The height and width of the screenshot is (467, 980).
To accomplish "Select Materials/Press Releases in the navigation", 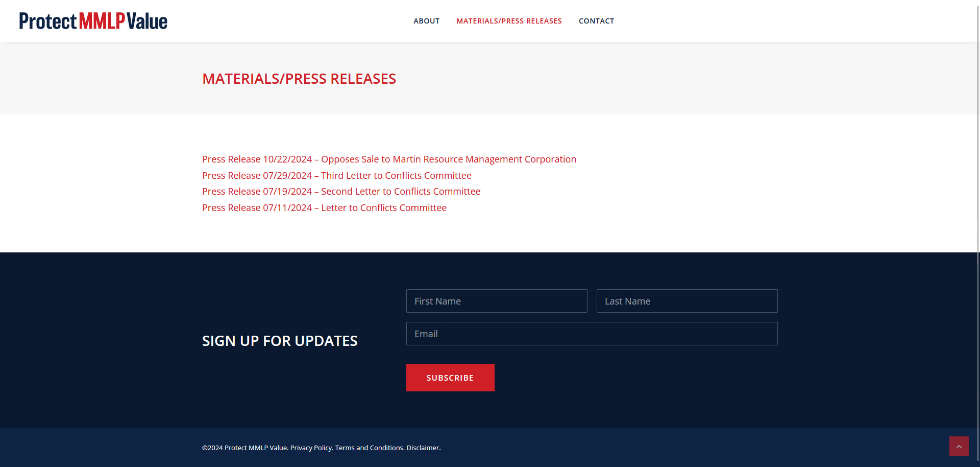I will coord(509,21).
